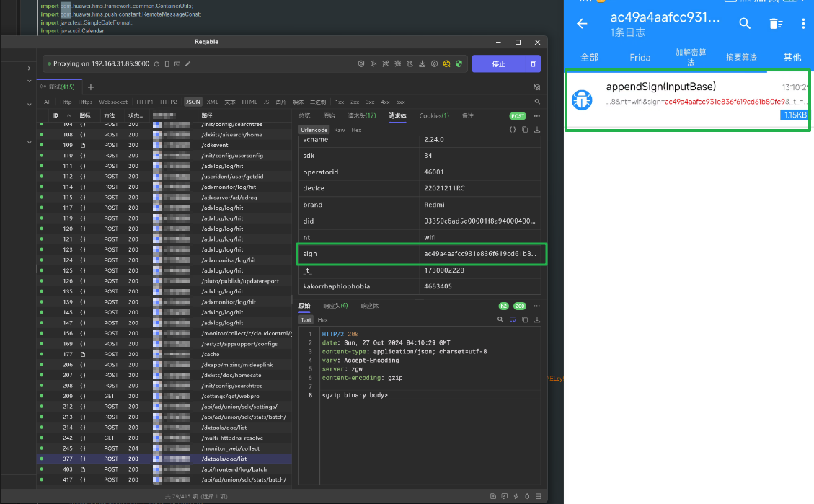The height and width of the screenshot is (504, 814).
Task: Open the vertical dots menu in phone app
Action: [803, 23]
